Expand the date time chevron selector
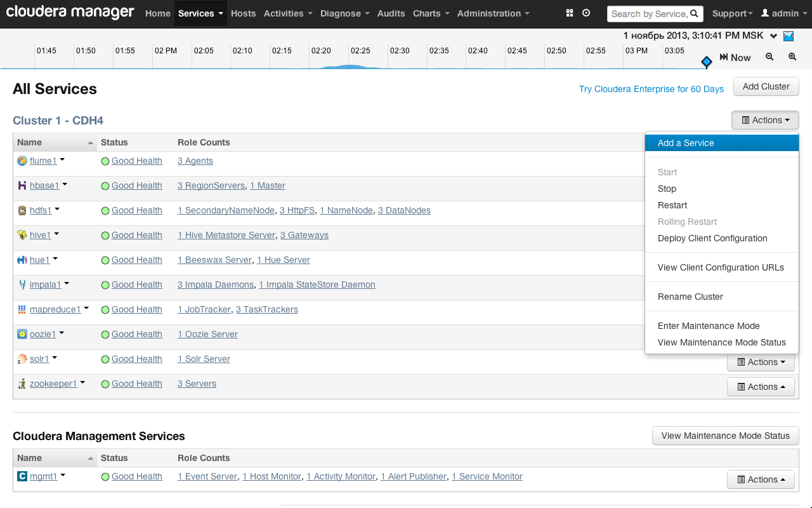This screenshot has height=508, width=812. (x=773, y=36)
